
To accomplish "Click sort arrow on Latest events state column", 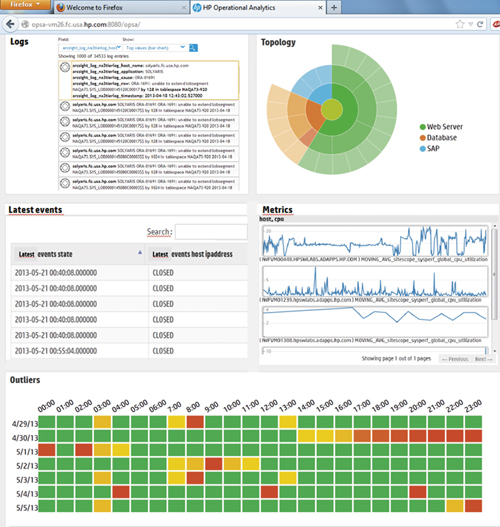I will click(140, 252).
